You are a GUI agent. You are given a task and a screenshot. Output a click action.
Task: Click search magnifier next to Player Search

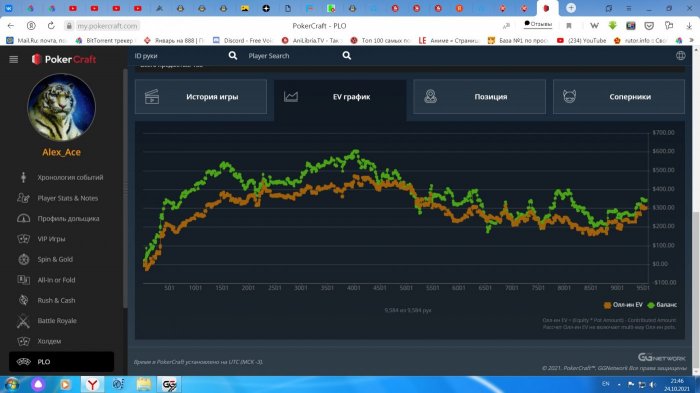click(346, 56)
